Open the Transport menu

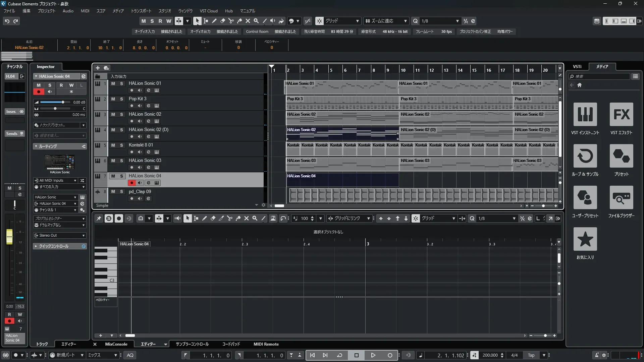(141, 11)
